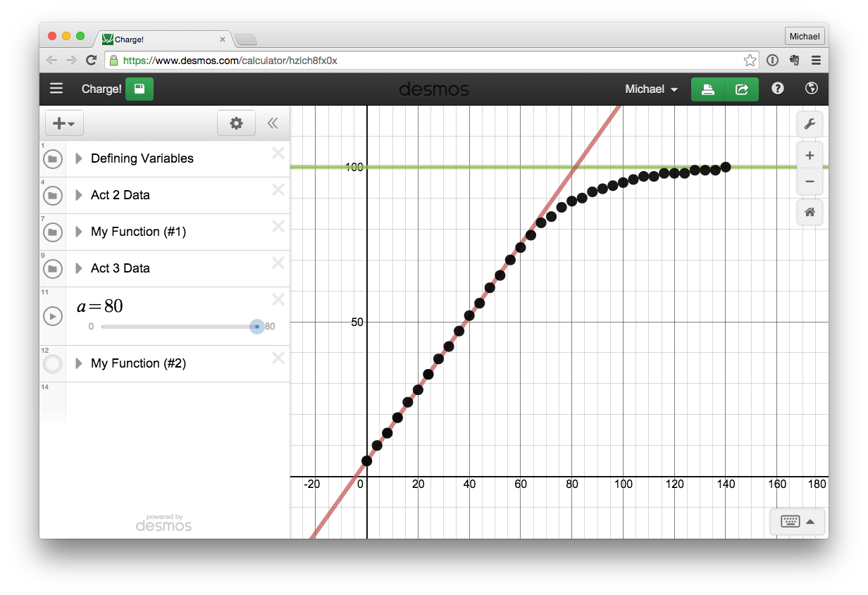The height and width of the screenshot is (595, 868).
Task: Open a new browser tab
Action: (x=246, y=39)
